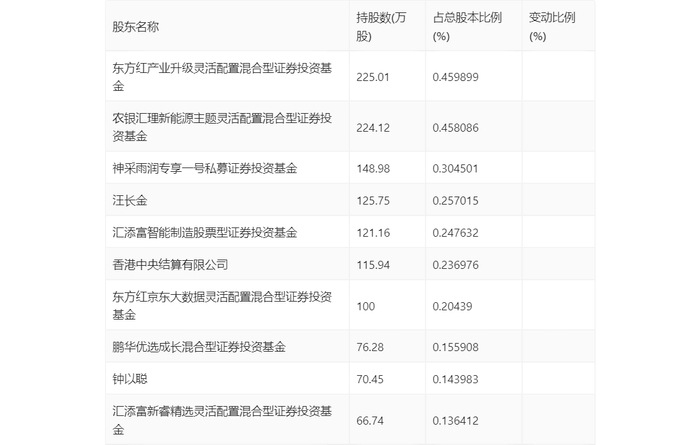The width and height of the screenshot is (700, 445).
Task: Click the percentage cell 0.143983
Action: coord(455,379)
